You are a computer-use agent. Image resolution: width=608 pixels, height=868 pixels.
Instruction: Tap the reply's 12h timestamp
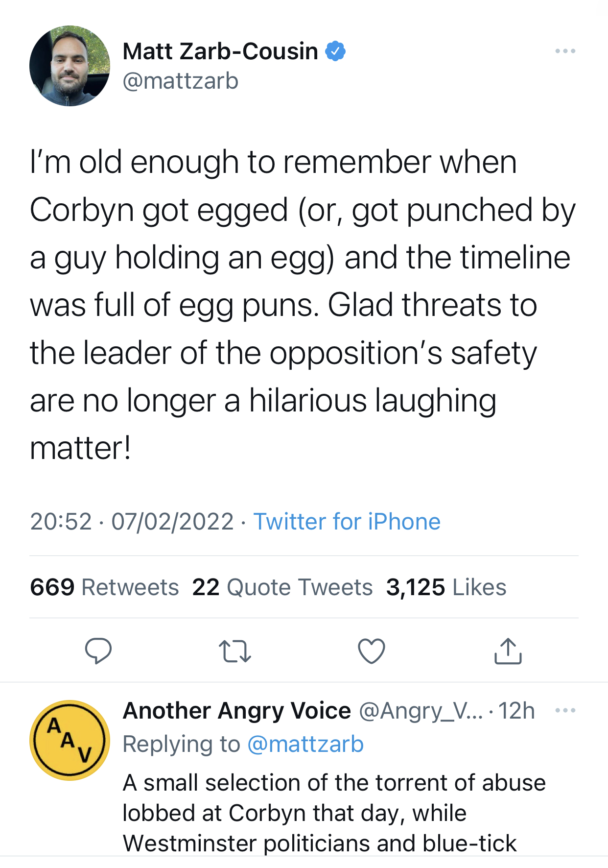pyautogui.click(x=516, y=710)
